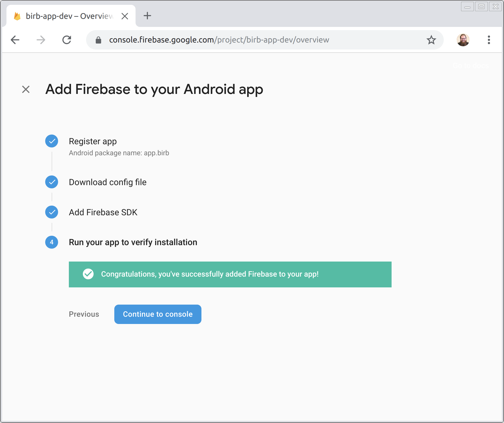Go back using the Previous link
The image size is (504, 423).
(x=84, y=314)
